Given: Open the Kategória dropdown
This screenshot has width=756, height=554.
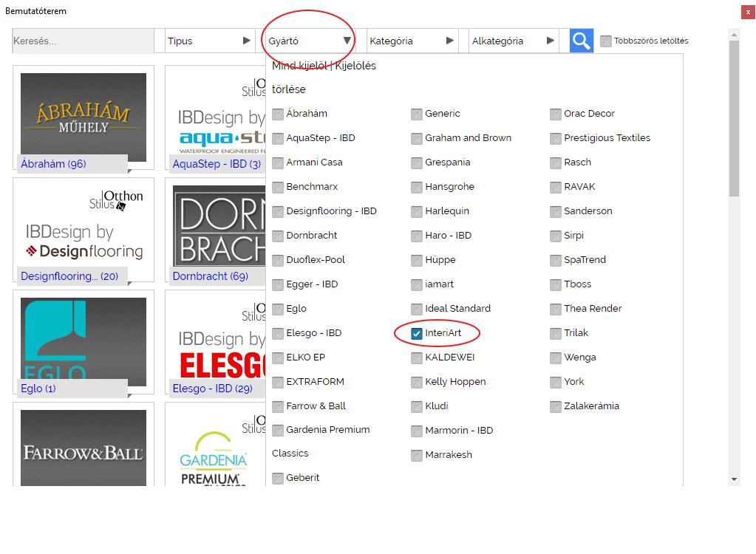Looking at the screenshot, I should (412, 41).
